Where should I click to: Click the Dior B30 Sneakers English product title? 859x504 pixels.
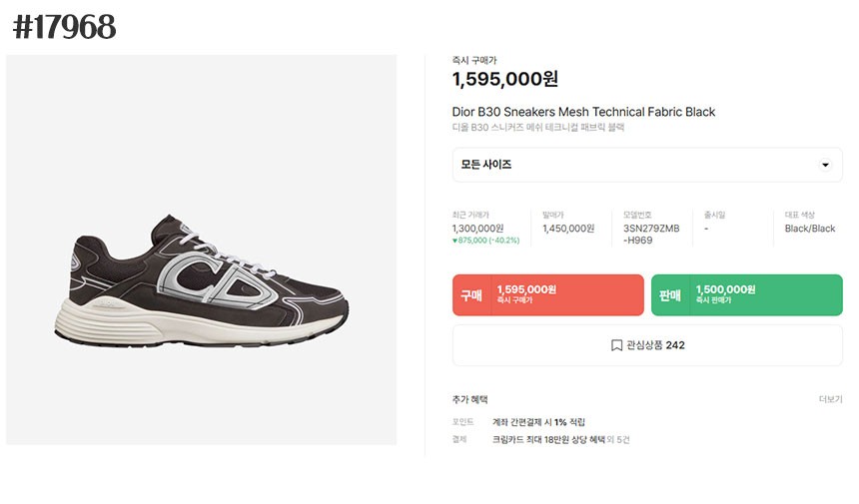pos(583,112)
